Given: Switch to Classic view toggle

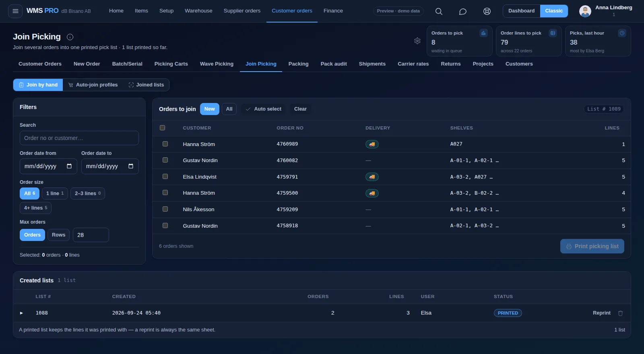Looking at the screenshot, I should pos(554,11).
